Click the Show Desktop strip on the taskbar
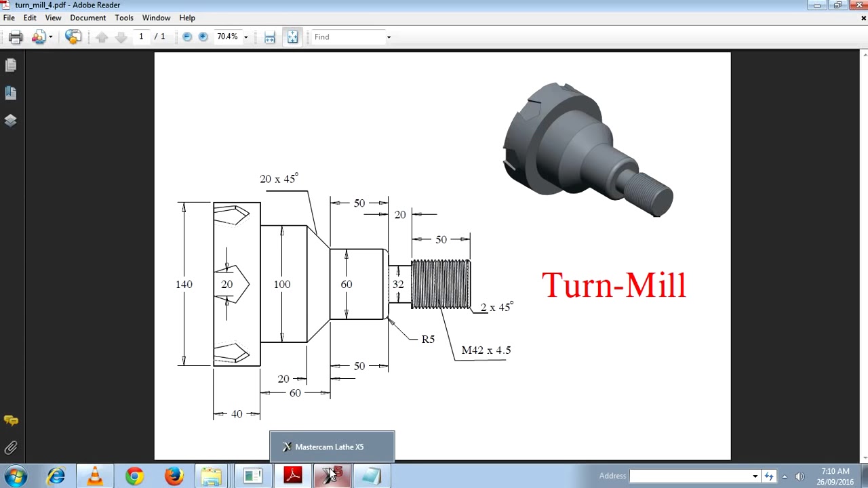Screen dimensions: 868x488 [x=863, y=476]
